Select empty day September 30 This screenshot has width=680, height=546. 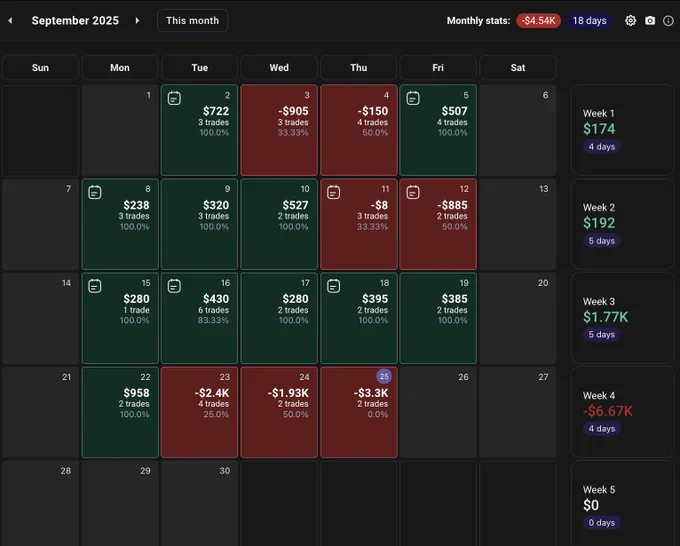point(199,503)
